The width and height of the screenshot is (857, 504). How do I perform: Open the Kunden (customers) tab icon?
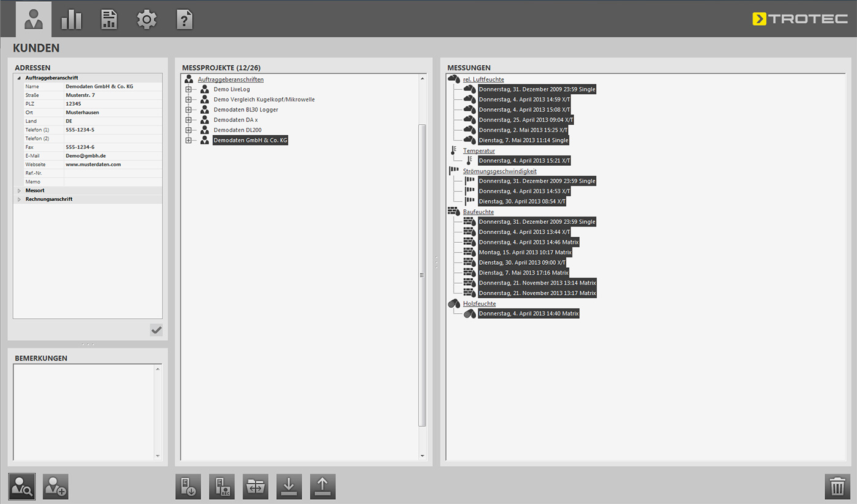click(x=33, y=20)
